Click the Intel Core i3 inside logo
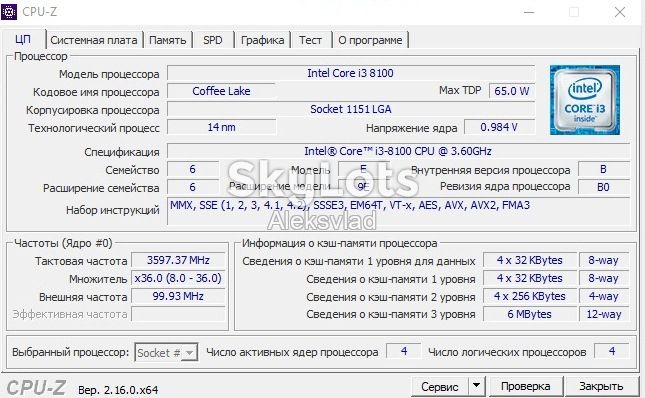Viewport: 645px width, 398px height. (x=585, y=100)
